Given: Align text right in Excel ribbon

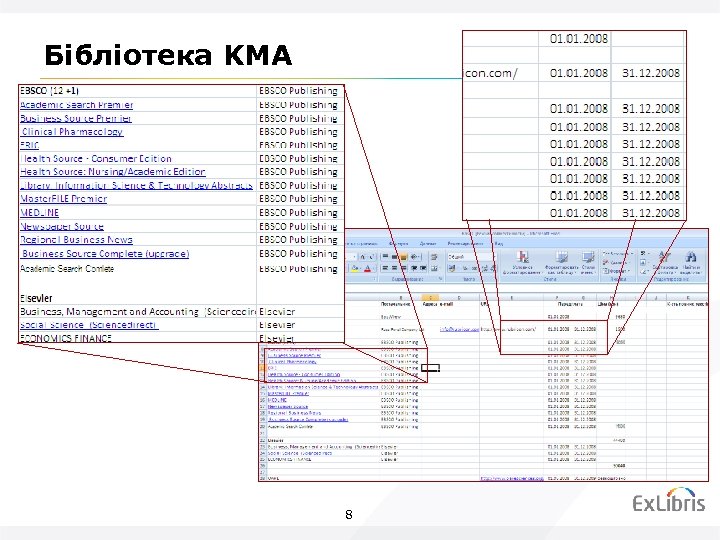Looking at the screenshot, I should (404, 268).
